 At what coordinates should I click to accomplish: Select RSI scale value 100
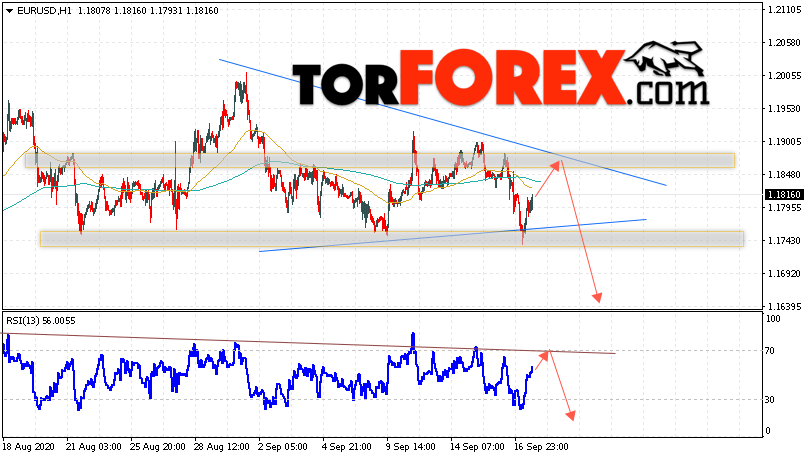pos(773,319)
